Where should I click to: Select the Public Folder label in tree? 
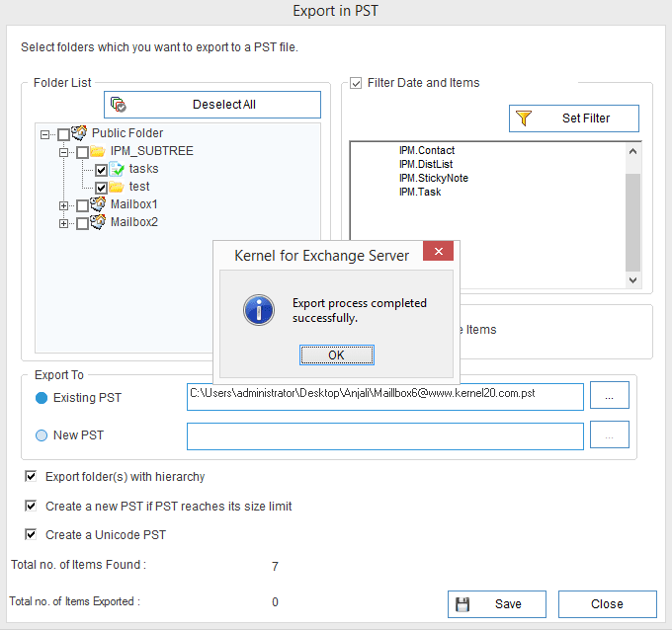[127, 133]
